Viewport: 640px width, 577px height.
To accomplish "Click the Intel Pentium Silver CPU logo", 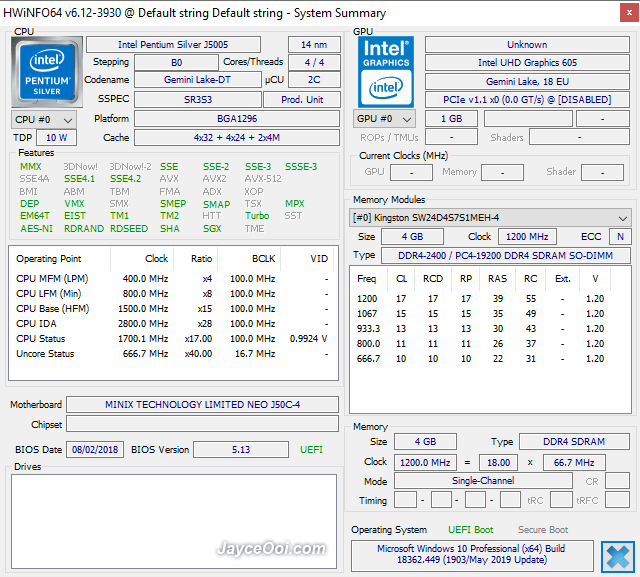I will 47,72.
